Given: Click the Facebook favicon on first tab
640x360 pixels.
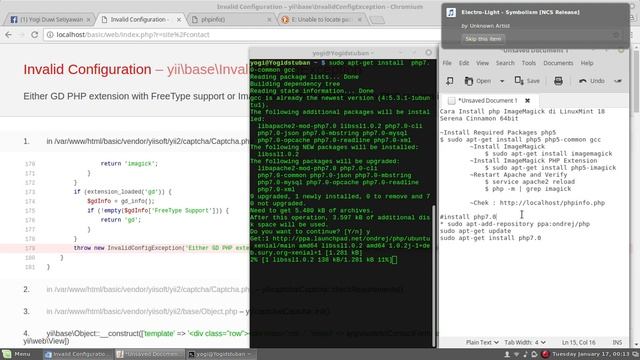Looking at the screenshot, I should click(x=14, y=20).
